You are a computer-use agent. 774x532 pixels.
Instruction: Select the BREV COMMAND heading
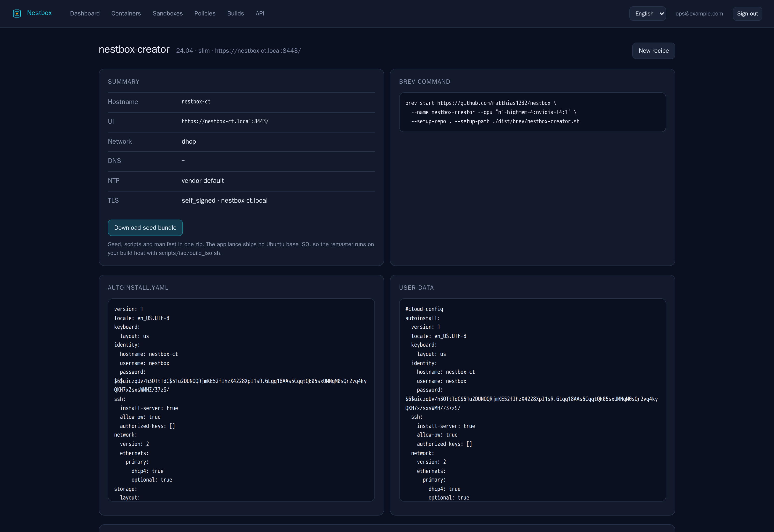(x=424, y=82)
